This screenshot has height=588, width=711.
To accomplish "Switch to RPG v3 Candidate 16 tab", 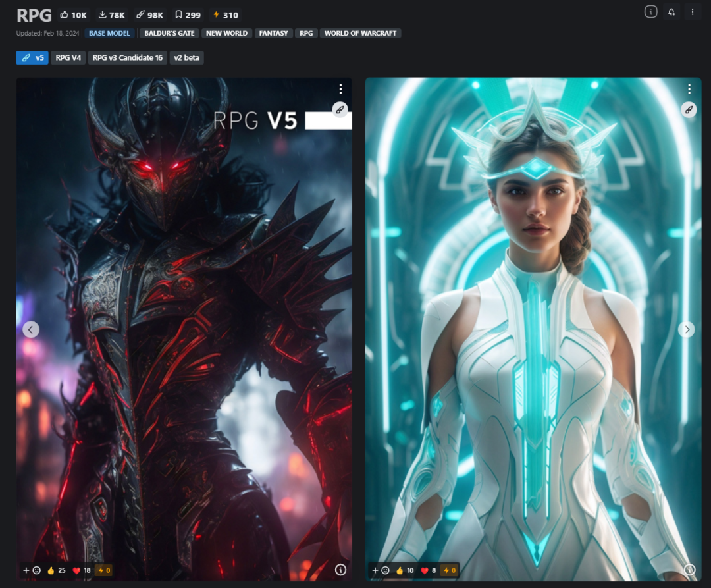I will click(128, 57).
